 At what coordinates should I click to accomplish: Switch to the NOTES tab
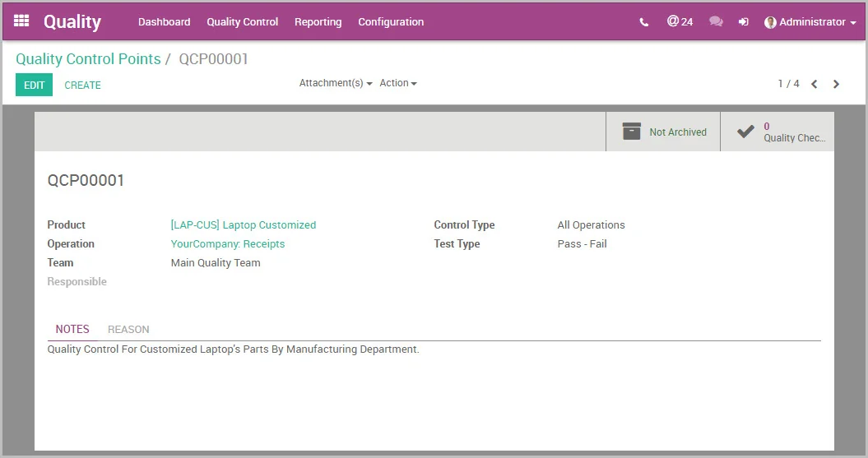[x=72, y=329]
